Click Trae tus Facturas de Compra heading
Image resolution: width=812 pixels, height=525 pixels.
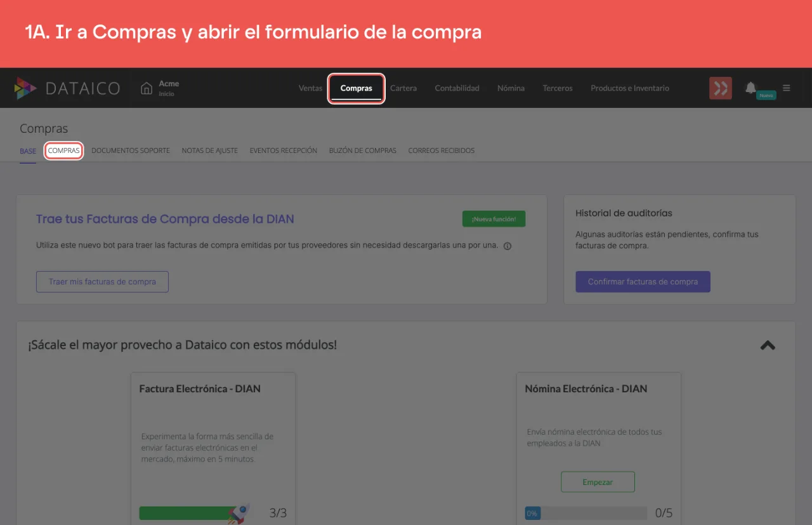point(165,219)
